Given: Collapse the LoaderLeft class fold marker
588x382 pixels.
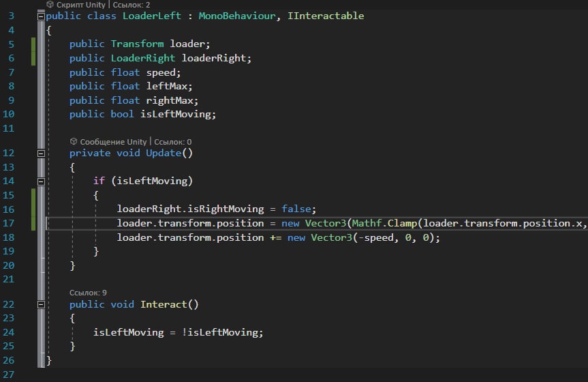Looking at the screenshot, I should coord(42,16).
